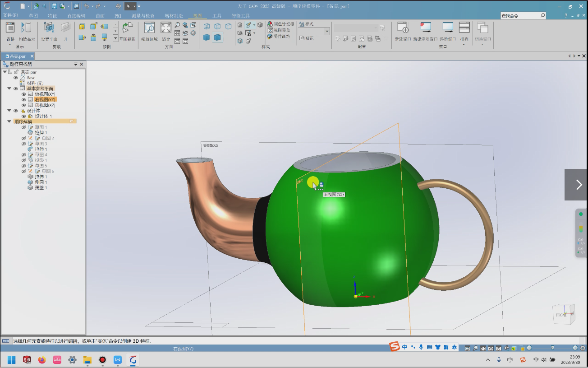Click the zoom slider handle in status bar
Image resolution: width=588 pixels, height=368 pixels.
coord(552,348)
